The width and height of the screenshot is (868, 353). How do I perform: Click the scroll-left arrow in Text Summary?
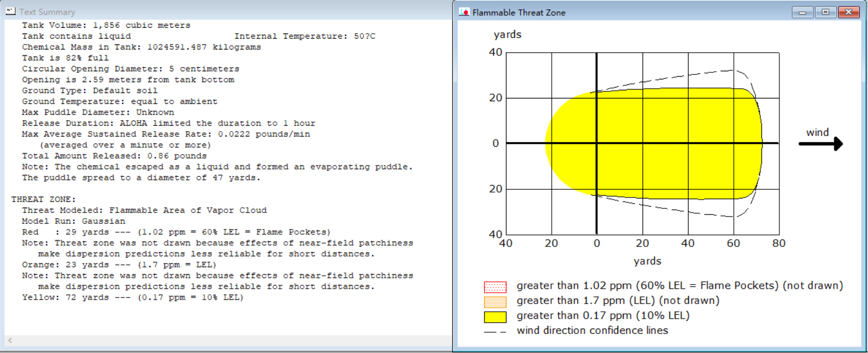10,340
